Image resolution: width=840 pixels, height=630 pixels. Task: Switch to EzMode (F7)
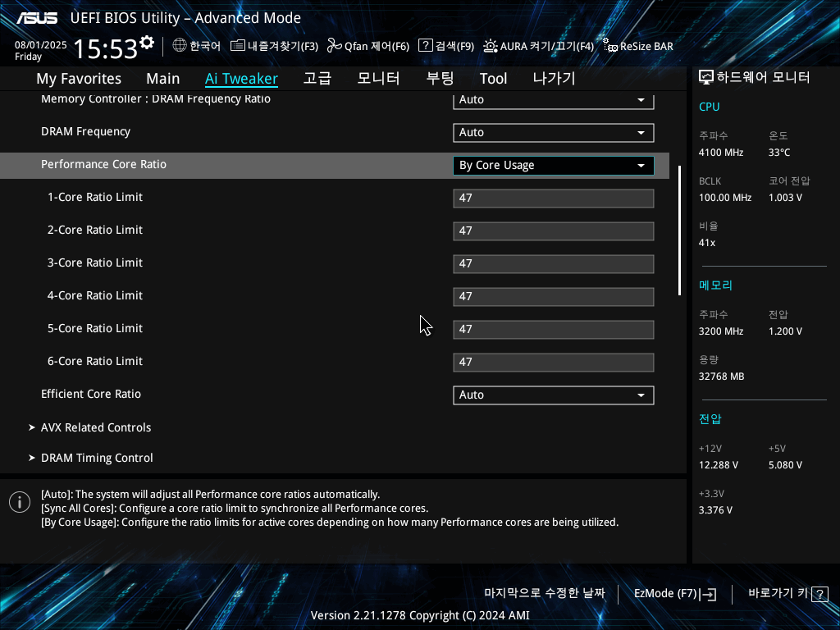[675, 594]
